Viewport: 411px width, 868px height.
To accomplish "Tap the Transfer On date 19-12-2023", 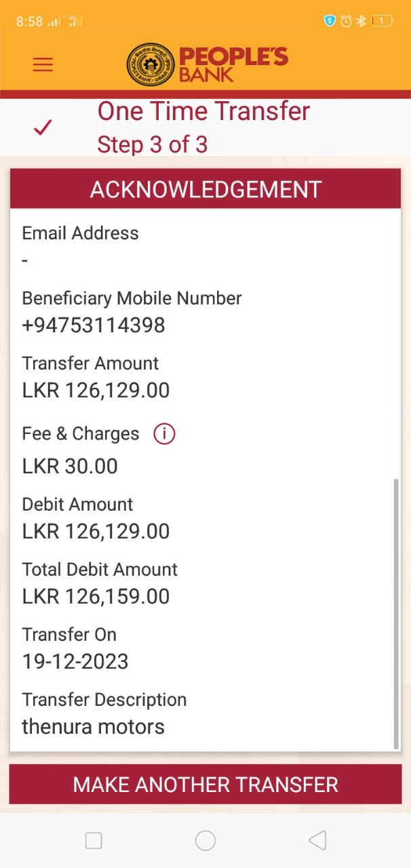I will click(75, 662).
